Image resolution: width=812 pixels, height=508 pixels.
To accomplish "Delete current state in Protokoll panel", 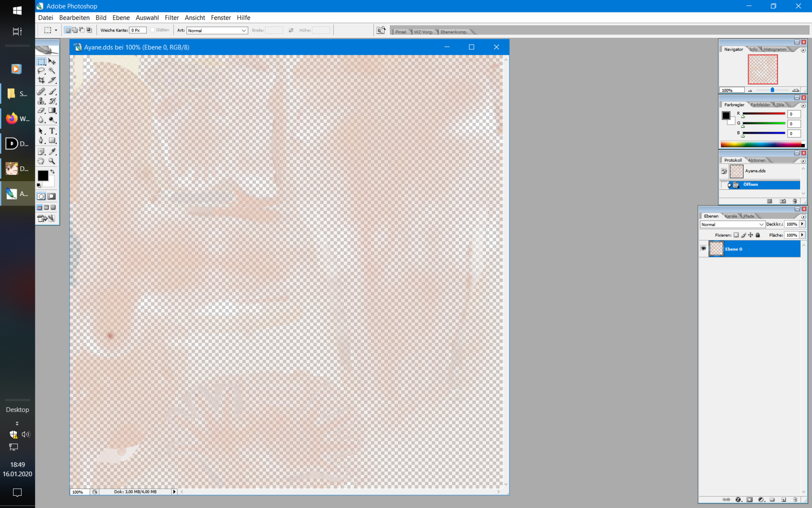I will [x=795, y=201].
